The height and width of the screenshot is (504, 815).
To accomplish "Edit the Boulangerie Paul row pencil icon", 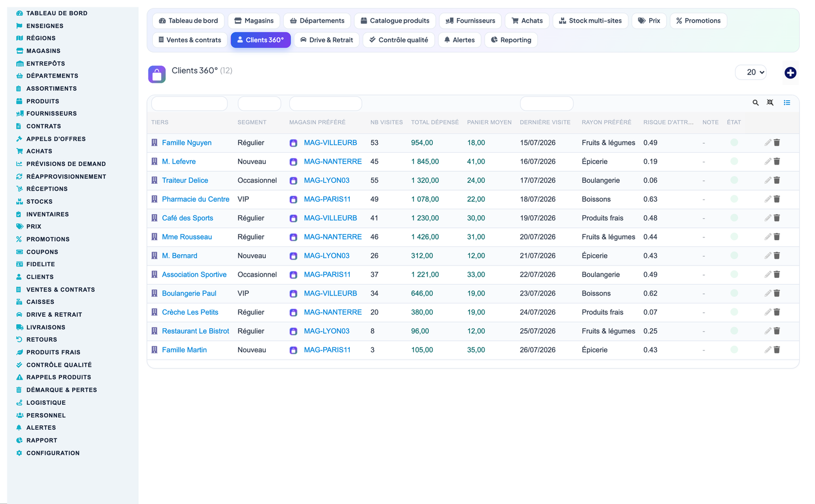I will [768, 293].
